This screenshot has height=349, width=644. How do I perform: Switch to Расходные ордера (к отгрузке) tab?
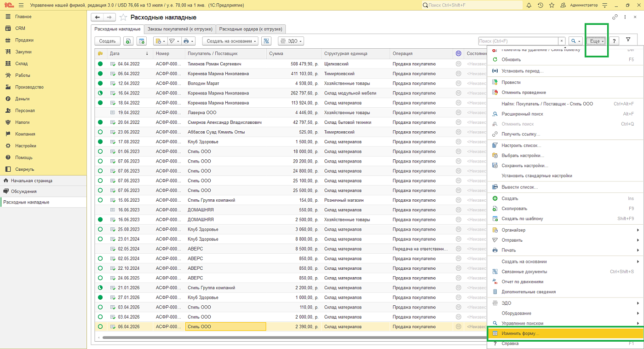click(251, 29)
